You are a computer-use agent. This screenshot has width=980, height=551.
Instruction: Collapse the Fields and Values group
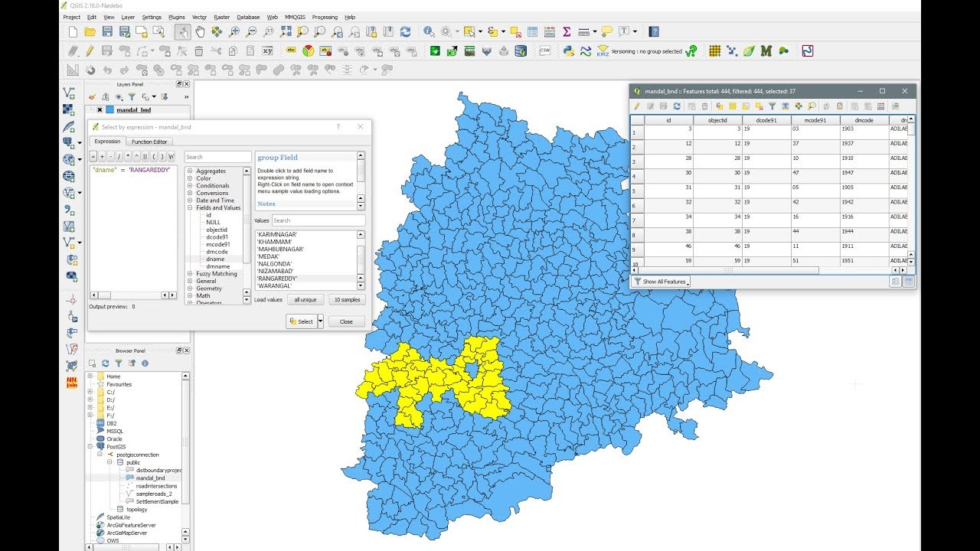(x=189, y=207)
